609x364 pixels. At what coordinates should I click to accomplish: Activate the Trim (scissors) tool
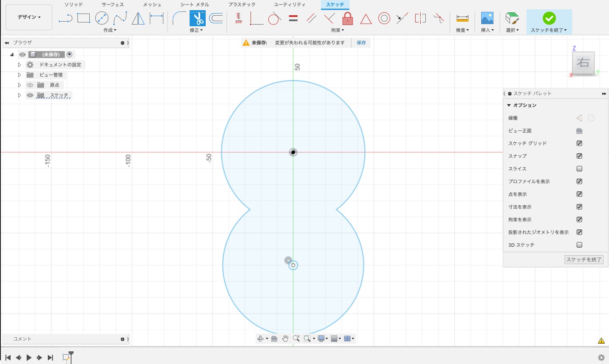point(197,18)
